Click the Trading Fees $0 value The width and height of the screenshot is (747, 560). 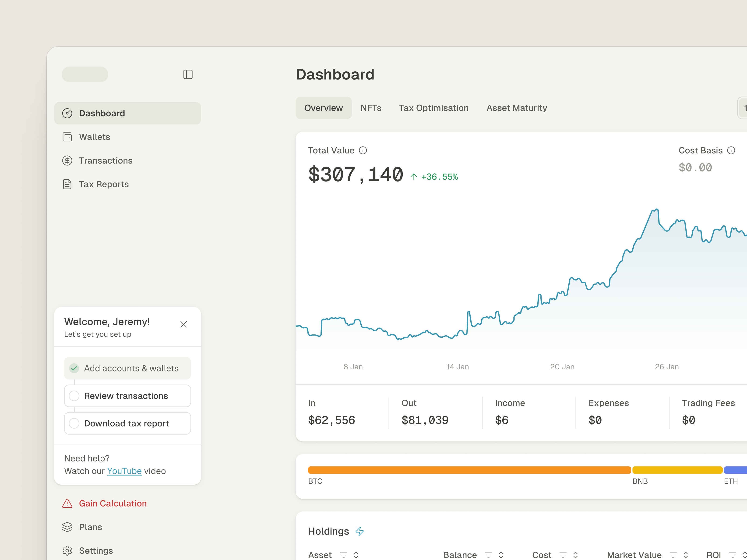coord(689,420)
